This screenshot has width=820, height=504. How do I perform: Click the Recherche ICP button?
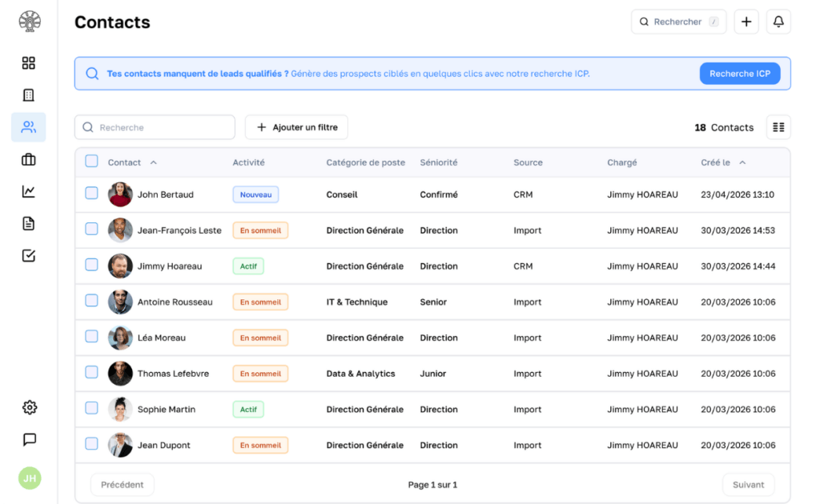pos(739,73)
